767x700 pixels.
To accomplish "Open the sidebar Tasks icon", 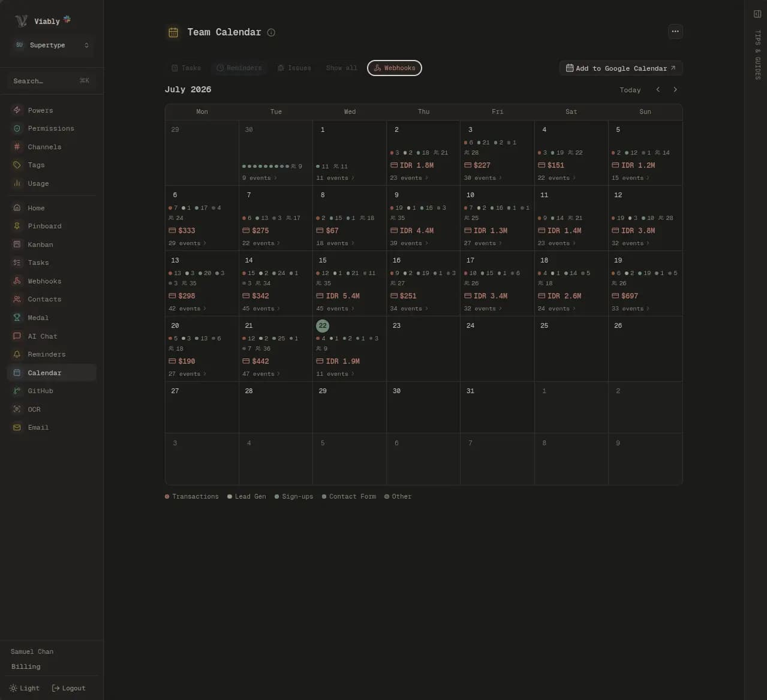I will click(17, 262).
